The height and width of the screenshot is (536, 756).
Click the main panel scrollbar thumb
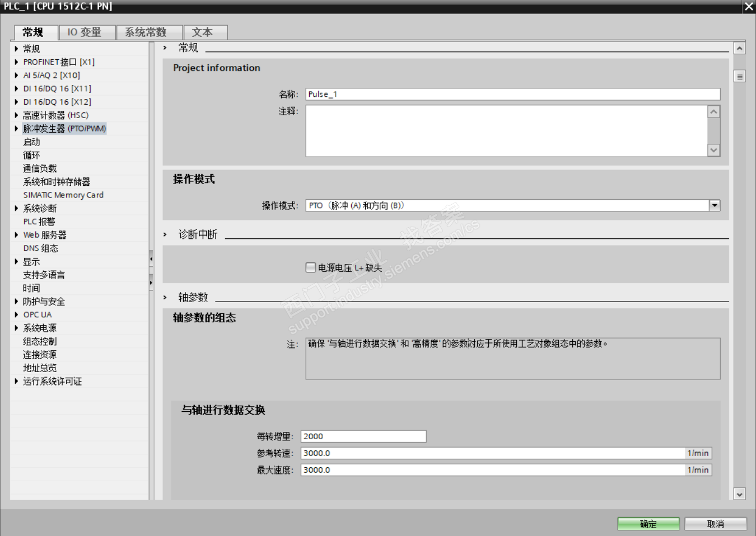(740, 76)
